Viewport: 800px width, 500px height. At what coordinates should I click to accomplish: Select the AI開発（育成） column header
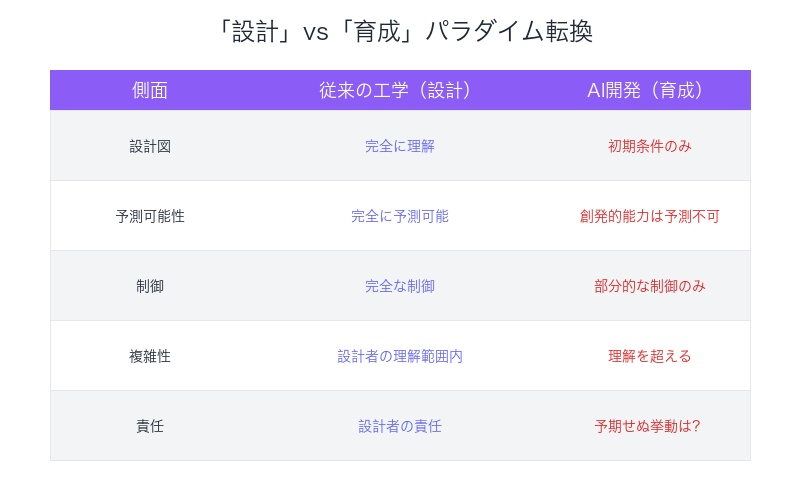650,90
